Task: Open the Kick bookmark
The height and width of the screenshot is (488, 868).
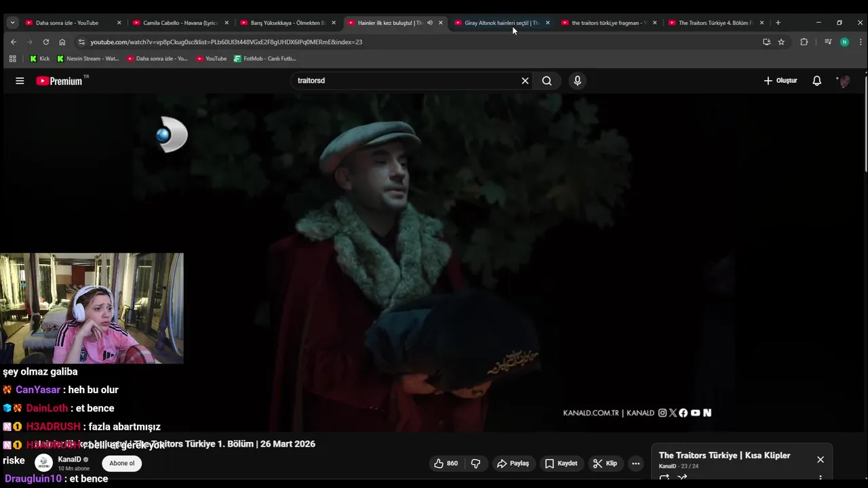Action: pyautogui.click(x=39, y=59)
